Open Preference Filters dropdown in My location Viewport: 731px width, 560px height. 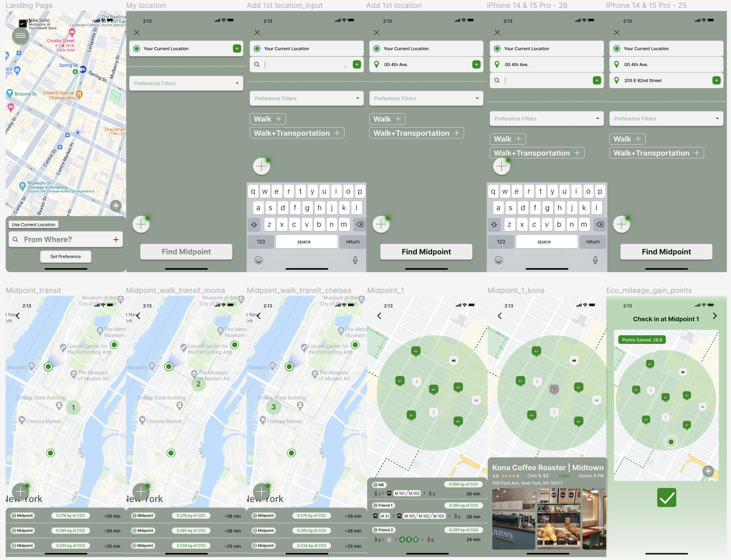(x=186, y=83)
